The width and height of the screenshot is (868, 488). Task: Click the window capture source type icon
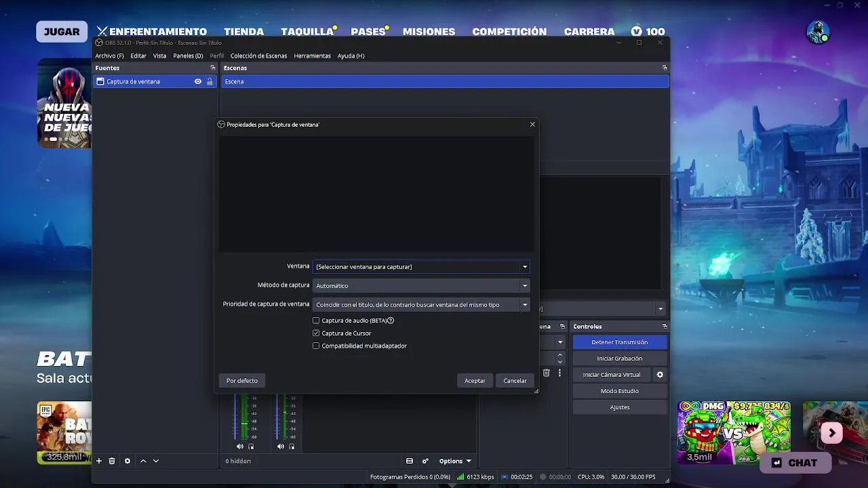coord(100,81)
